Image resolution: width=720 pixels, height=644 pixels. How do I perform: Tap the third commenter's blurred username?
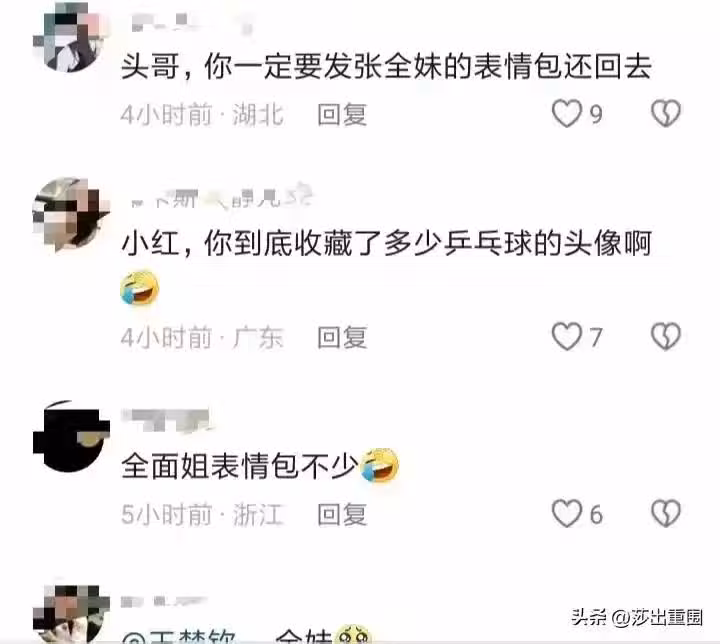166,420
